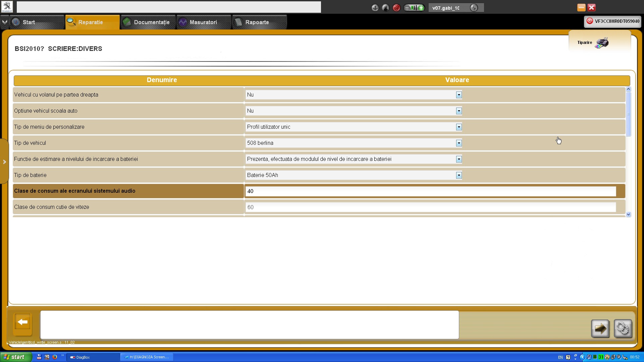Screen dimensions: 644x362
Task: Click the download arrow icon in top bar
Action: [x=375, y=8]
